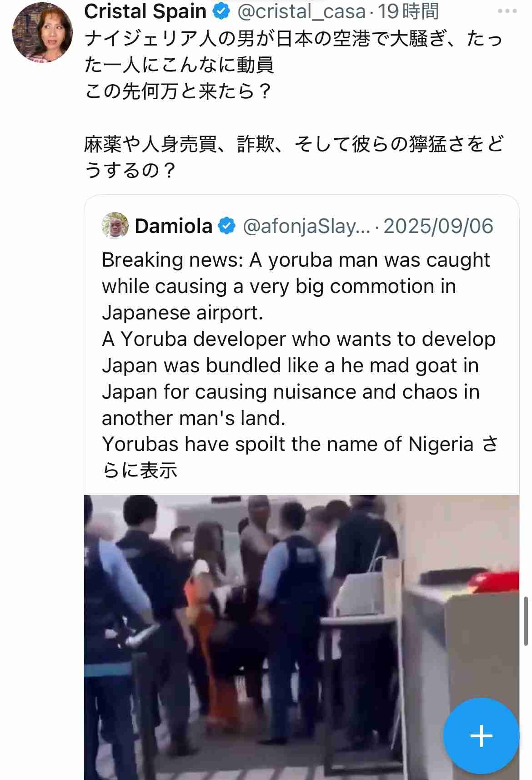
Task: Tap Damiola's verified checkmark badge
Action: click(x=226, y=226)
